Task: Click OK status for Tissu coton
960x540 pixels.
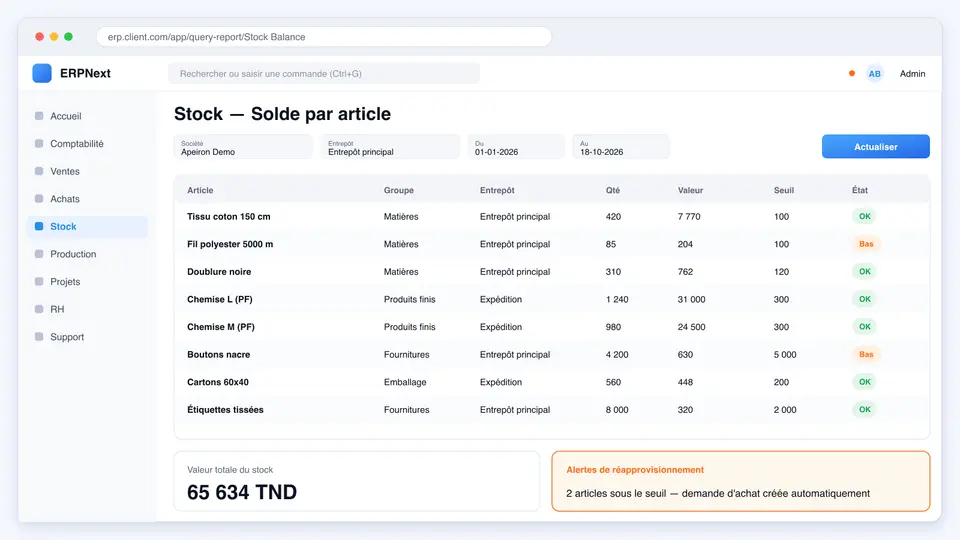Action: [864, 216]
